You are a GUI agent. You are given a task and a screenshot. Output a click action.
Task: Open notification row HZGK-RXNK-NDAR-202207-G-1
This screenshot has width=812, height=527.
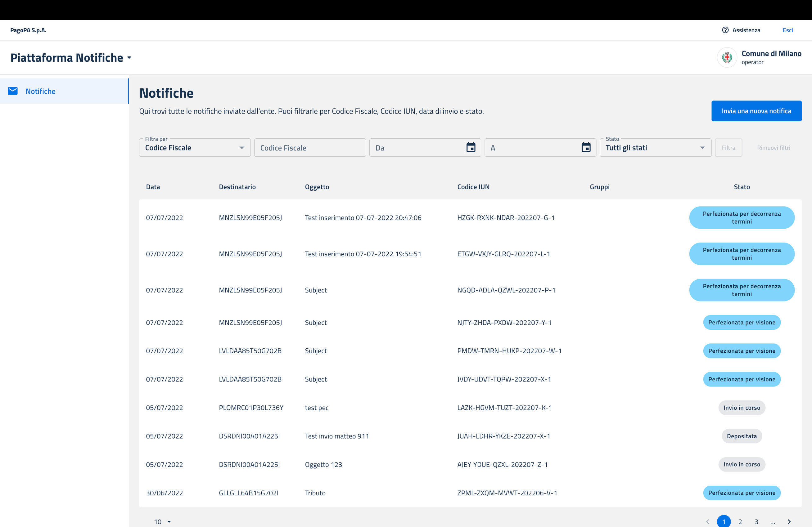click(506, 217)
